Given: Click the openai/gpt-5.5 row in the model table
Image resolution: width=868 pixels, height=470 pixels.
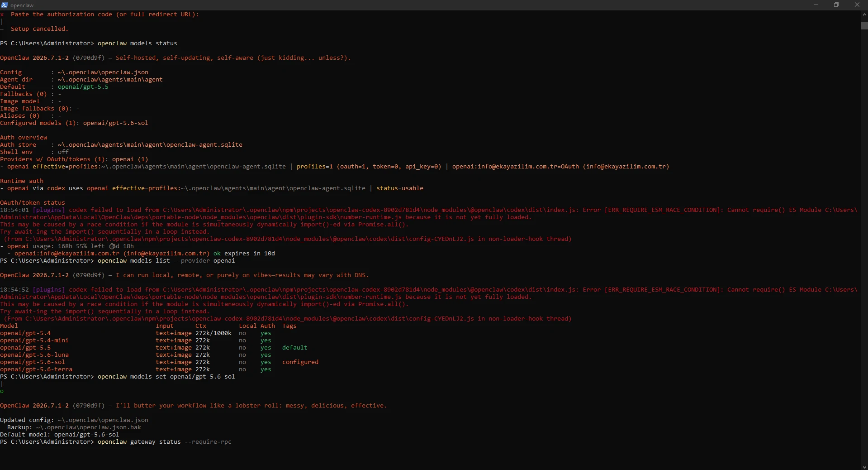Looking at the screenshot, I should tap(154, 348).
